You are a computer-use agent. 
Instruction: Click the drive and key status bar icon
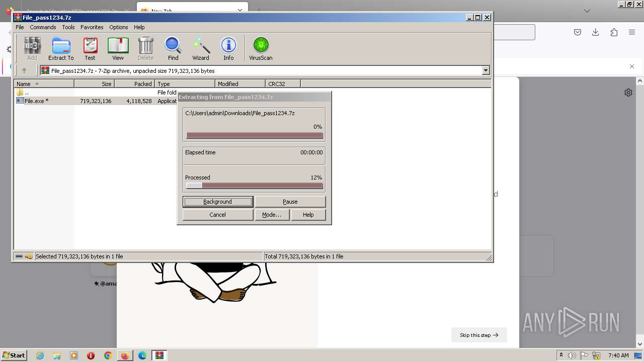point(24,256)
